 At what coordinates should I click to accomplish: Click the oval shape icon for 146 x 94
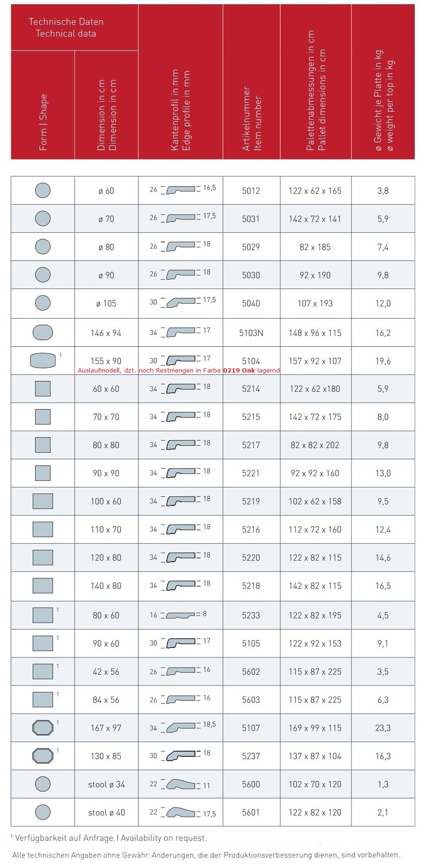click(43, 333)
